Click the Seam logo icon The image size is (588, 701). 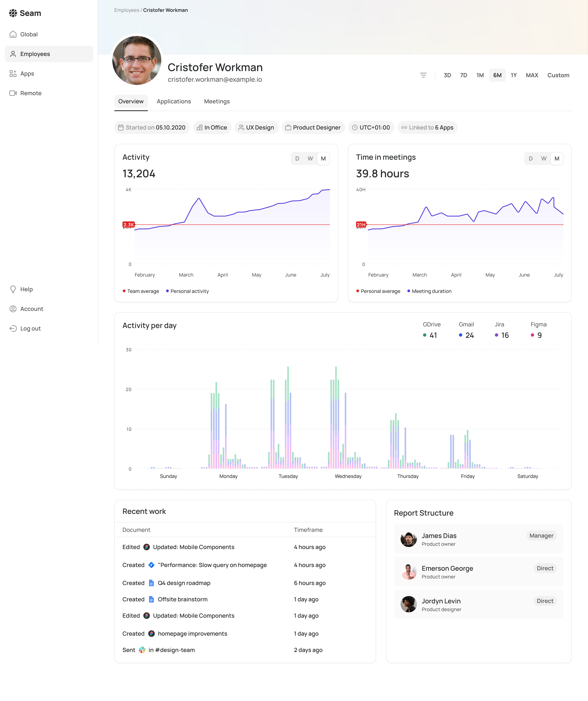13,13
